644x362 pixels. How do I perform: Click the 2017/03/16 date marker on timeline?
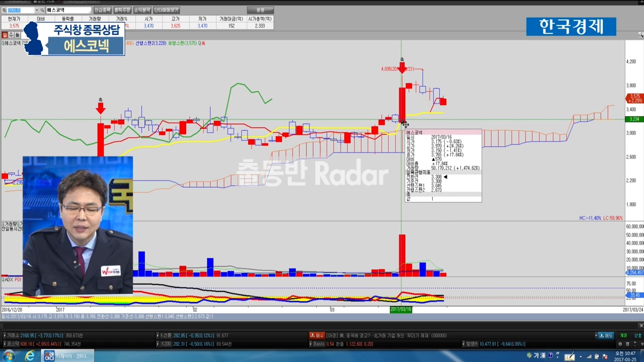click(x=400, y=309)
